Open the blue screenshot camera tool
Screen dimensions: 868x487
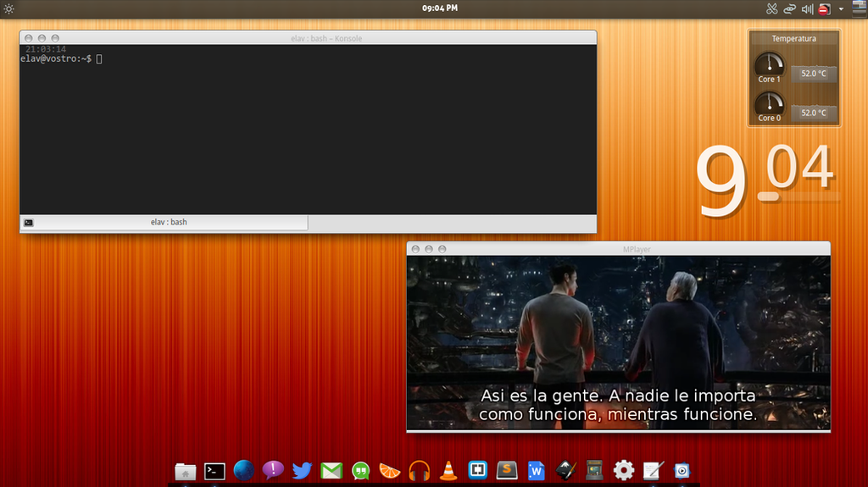pos(682,471)
